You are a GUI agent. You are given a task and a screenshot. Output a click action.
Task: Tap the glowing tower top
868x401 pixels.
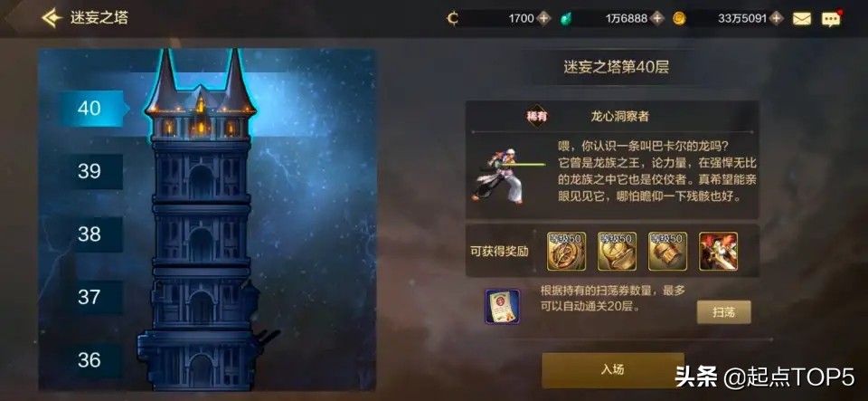201,94
